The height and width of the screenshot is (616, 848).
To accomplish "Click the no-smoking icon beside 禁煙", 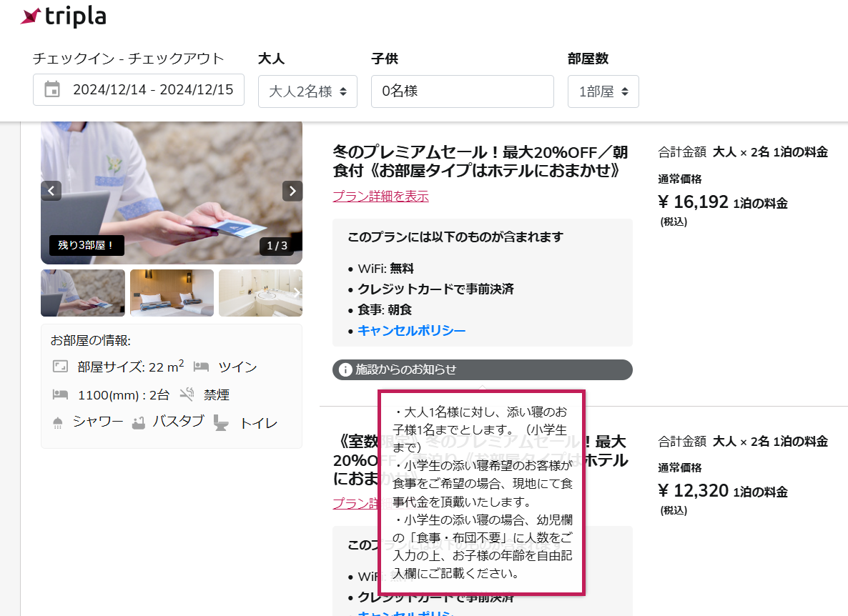I will pos(187,394).
